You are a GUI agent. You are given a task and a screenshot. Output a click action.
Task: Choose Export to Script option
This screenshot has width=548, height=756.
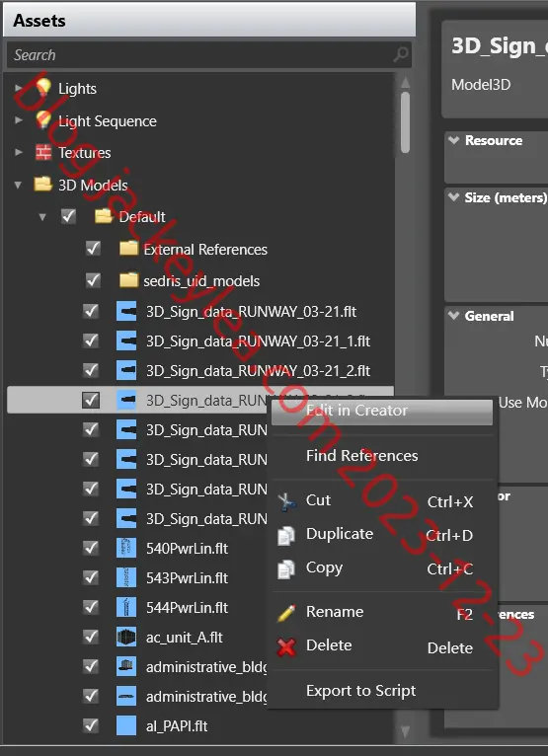(360, 691)
